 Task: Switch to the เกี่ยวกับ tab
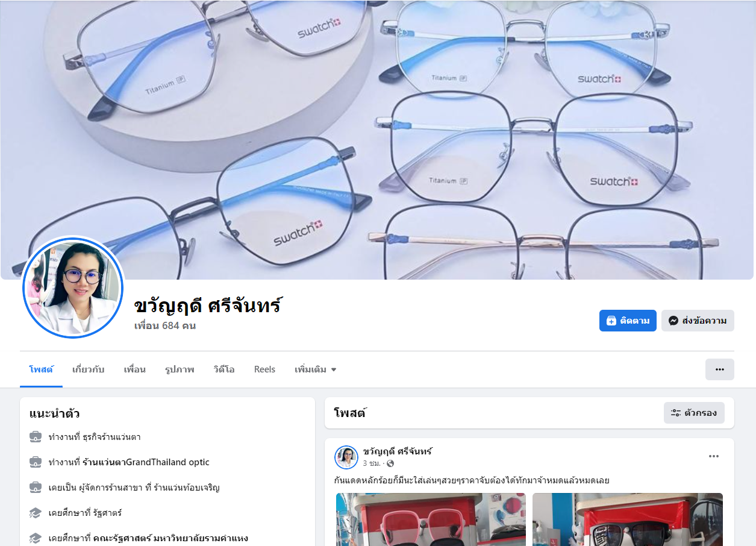[88, 369]
